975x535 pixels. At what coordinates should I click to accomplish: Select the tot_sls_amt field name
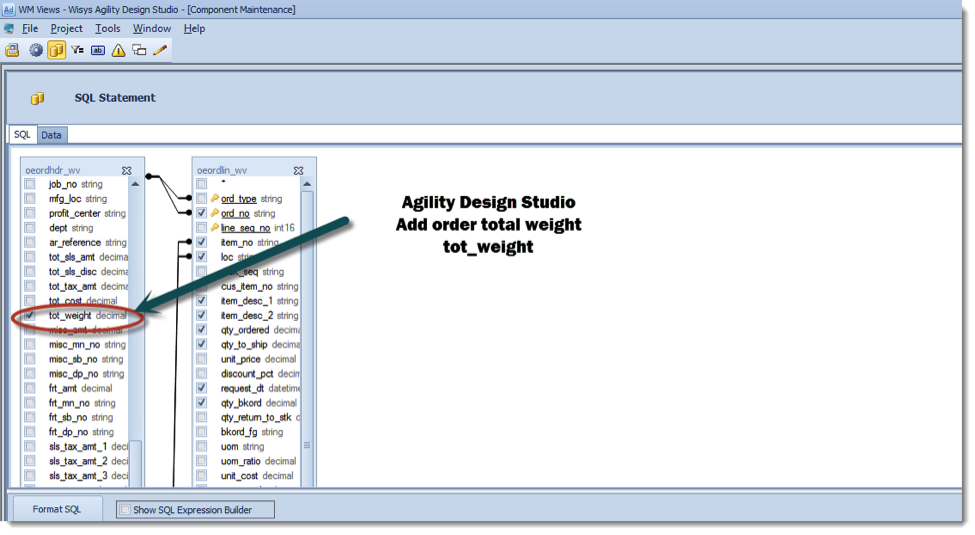pyautogui.click(x=72, y=257)
